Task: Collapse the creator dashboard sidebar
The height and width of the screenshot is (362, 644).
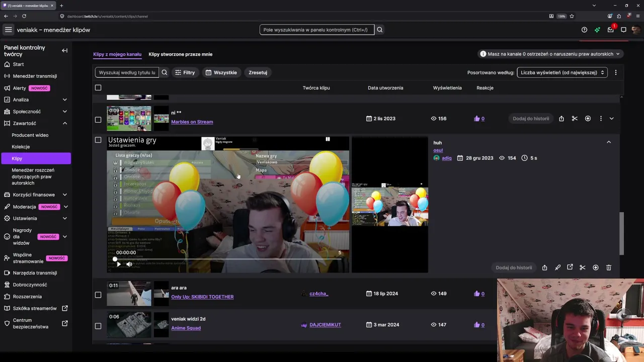Action: pyautogui.click(x=64, y=50)
